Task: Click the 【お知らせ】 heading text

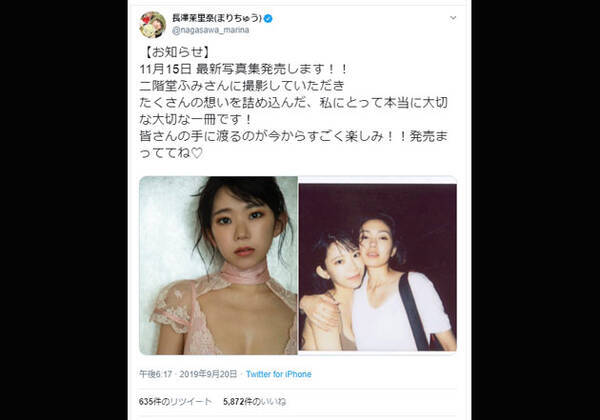Action: pyautogui.click(x=175, y=52)
